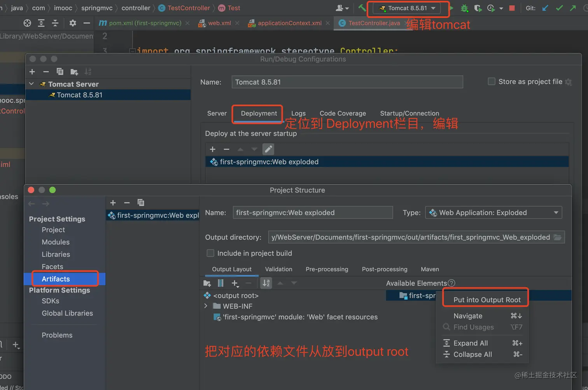Open the Code Coverage tab
The width and height of the screenshot is (588, 390).
(343, 113)
